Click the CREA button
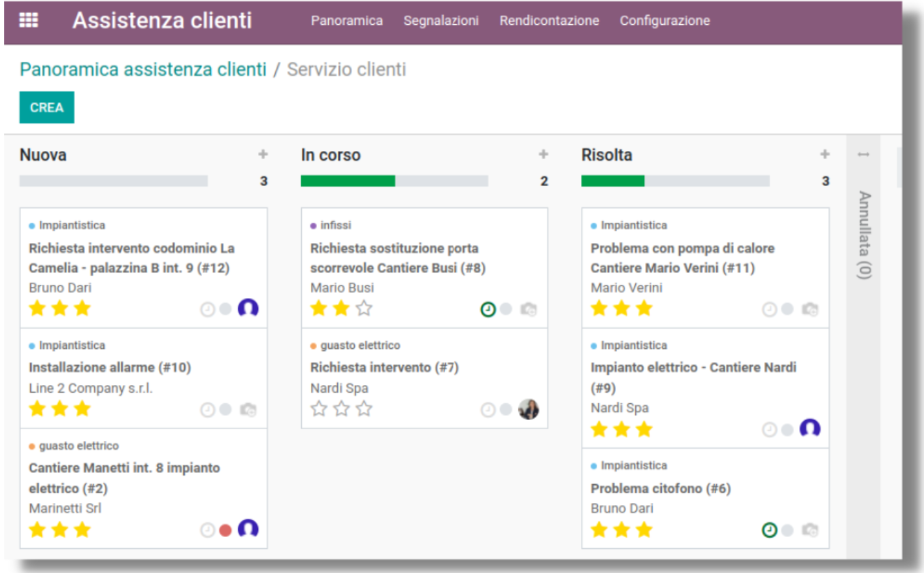 pos(47,107)
